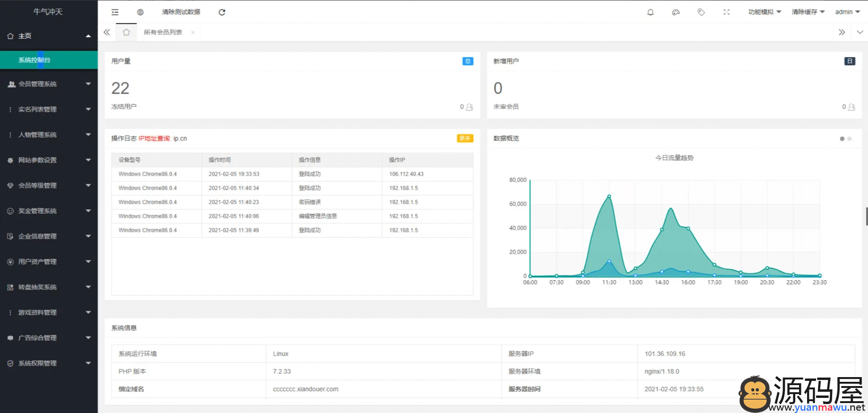This screenshot has height=413, width=868.
Task: Open 企业信息管理 menu label
Action: click(37, 236)
